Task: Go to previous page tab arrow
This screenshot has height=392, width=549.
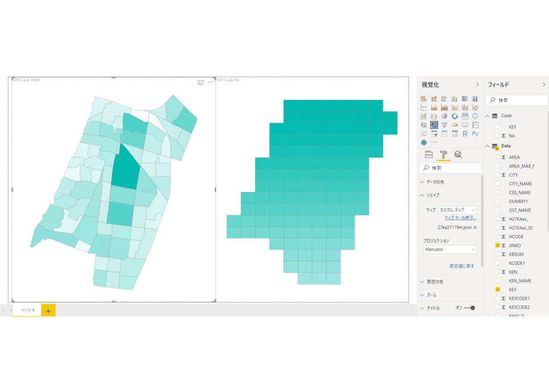Action: click(x=3, y=310)
